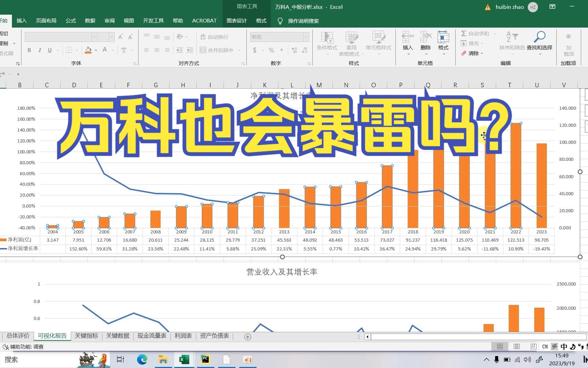Click Decrease Decimal icon

[x=305, y=50]
